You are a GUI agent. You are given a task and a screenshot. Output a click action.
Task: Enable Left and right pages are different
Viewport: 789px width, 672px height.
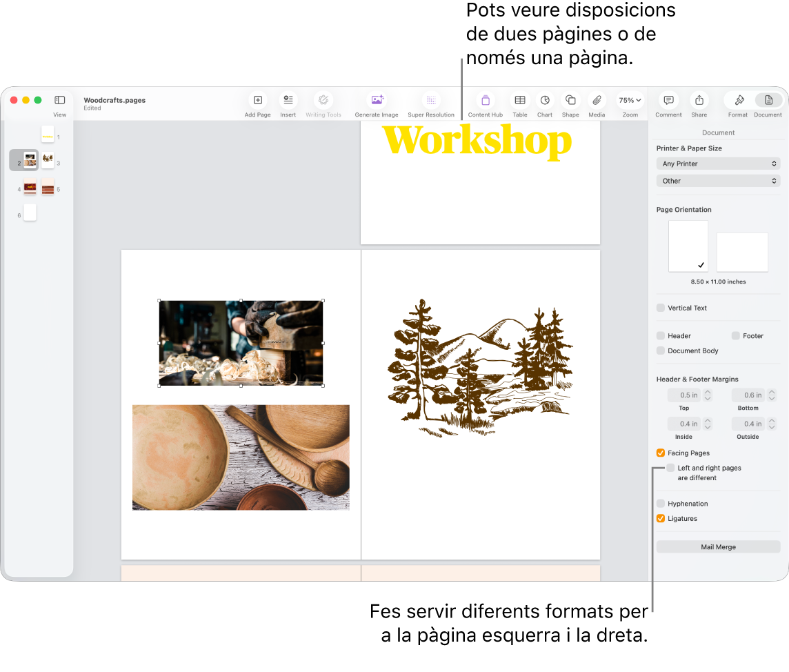[670, 468]
